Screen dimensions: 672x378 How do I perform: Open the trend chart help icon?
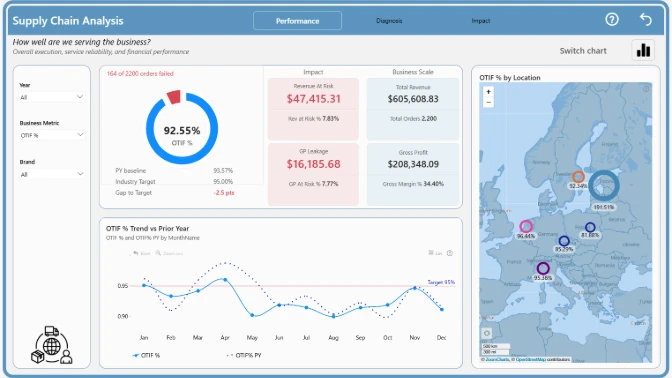click(450, 253)
